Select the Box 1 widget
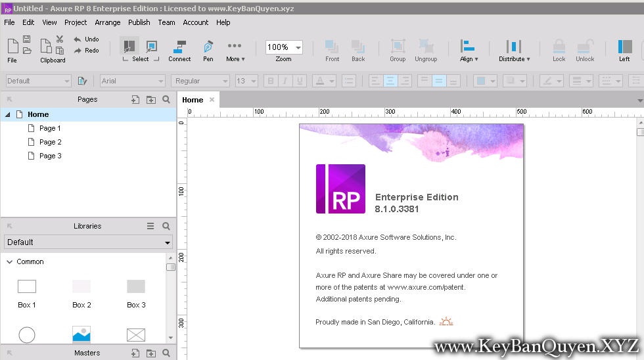Viewport: 644px width, 360px height. tap(27, 294)
